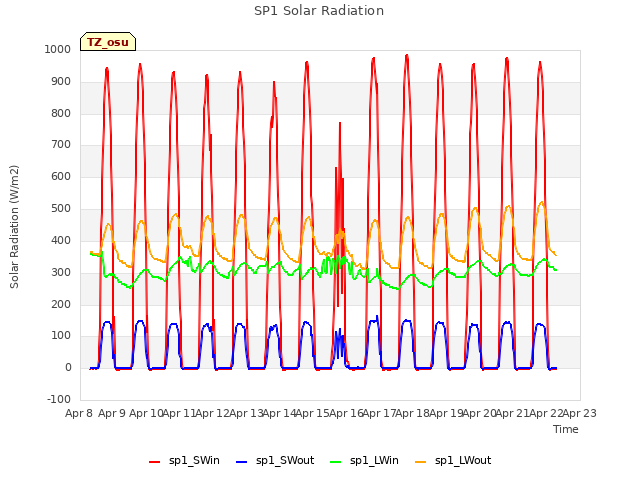Click the 700 y-axis tick label
This screenshot has height=480, width=640.
(x=61, y=144)
